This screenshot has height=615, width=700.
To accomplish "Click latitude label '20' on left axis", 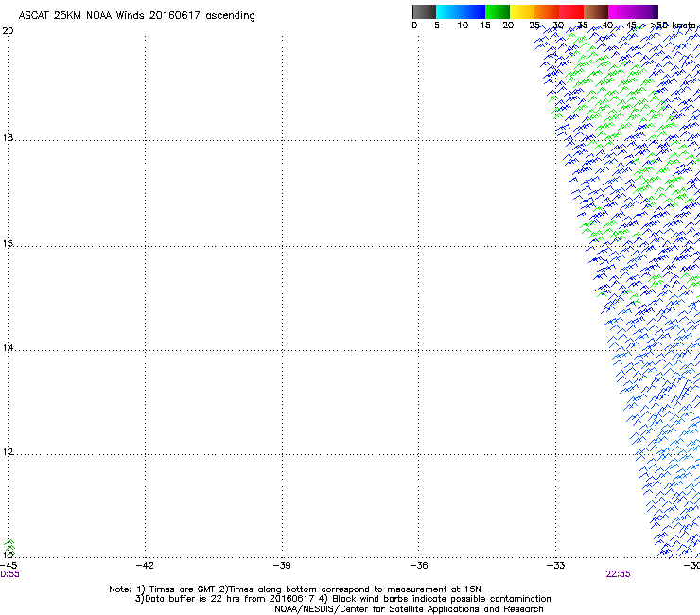I will pos(8,31).
